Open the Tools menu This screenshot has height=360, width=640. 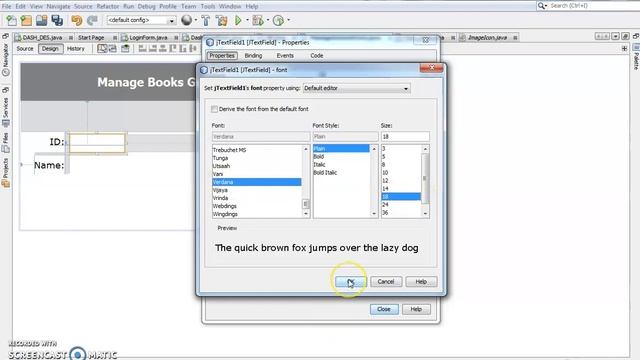click(x=207, y=7)
